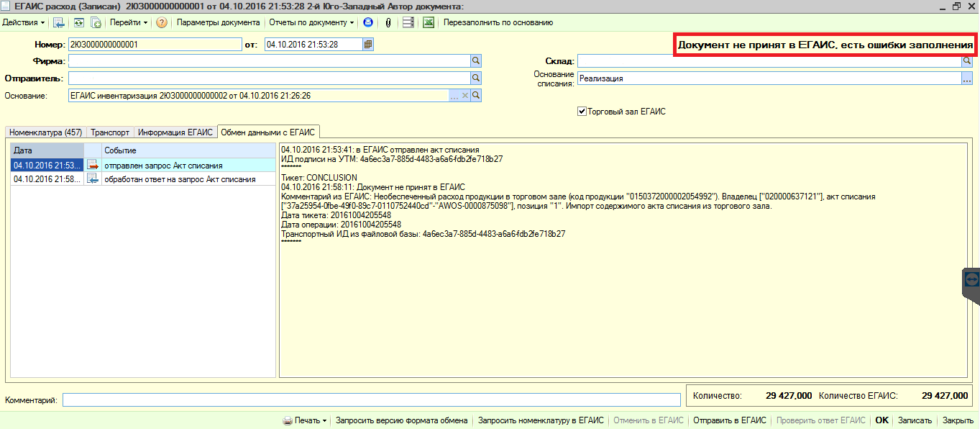This screenshot has height=429, width=980.
Task: Toggle Торговый зал ЕГАИС checkbox
Action: [582, 112]
